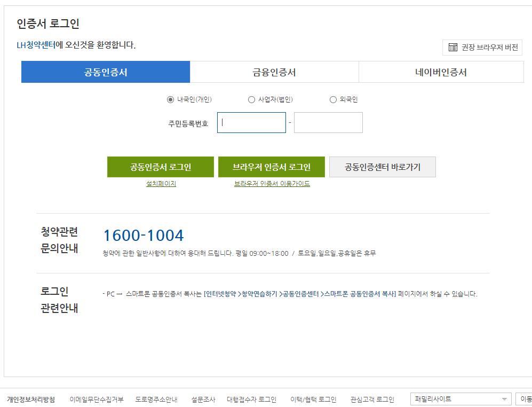This screenshot has width=532, height=407.
Task: Select the 공동인증서 tab
Action: (x=105, y=72)
